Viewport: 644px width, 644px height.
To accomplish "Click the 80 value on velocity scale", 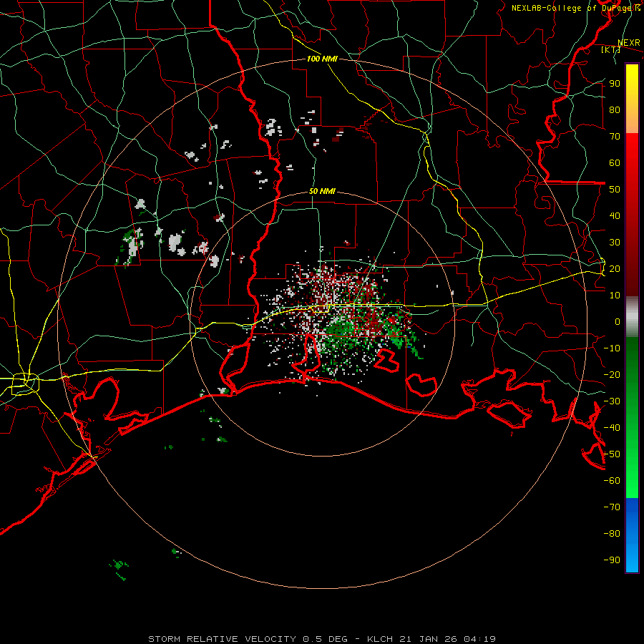I will coord(615,110).
